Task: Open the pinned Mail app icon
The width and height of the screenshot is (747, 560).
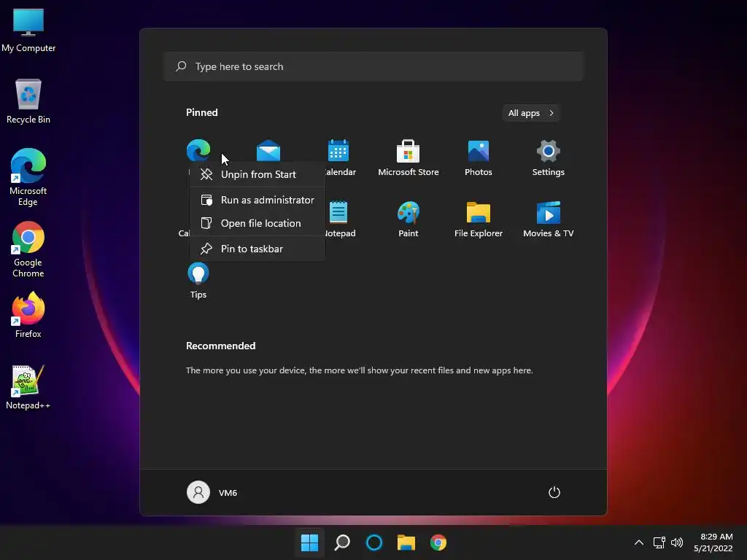Action: point(268,150)
